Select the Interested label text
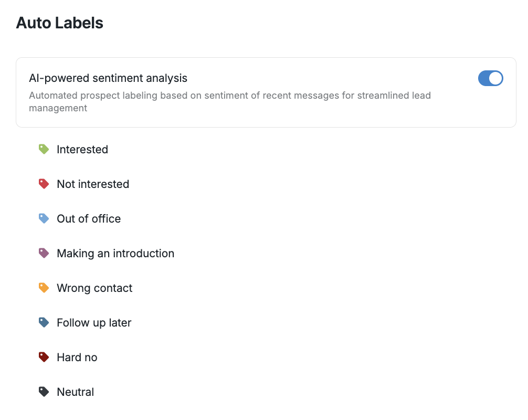 tap(82, 150)
